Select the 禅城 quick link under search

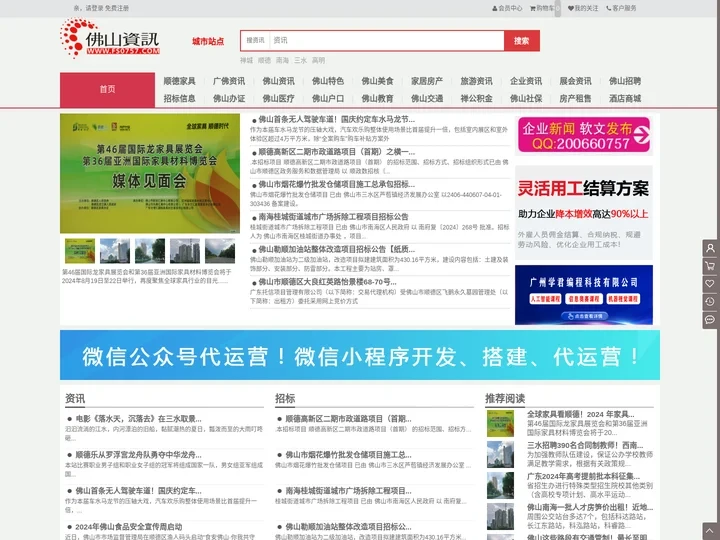tap(247, 60)
